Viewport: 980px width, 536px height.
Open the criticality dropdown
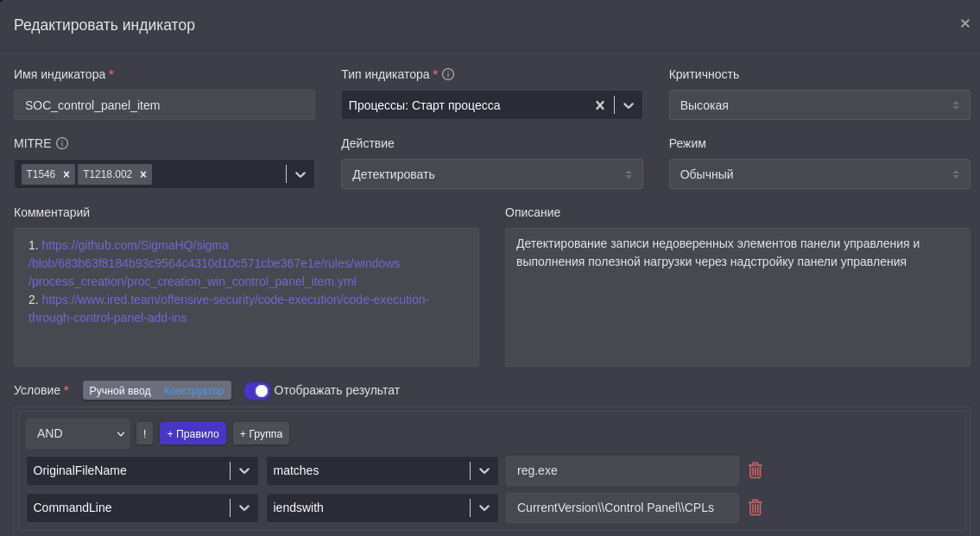819,105
